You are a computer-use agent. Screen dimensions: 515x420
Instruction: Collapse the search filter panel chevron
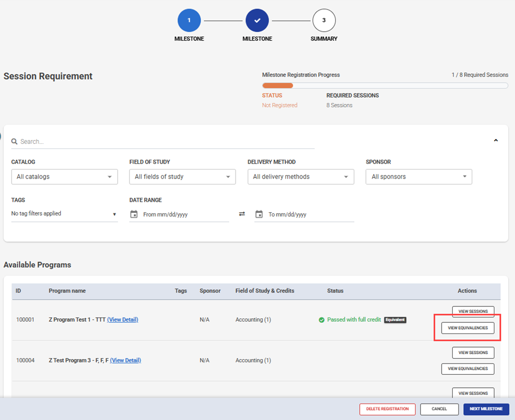(x=495, y=141)
